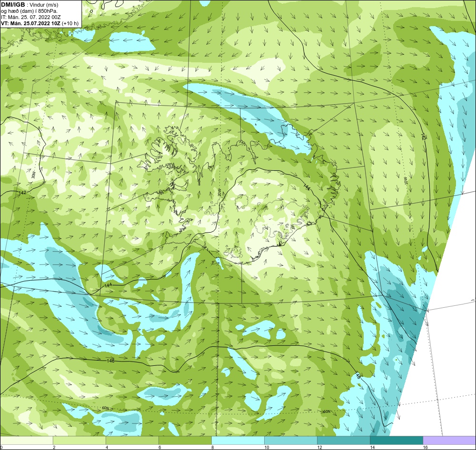Select the 'og hæð (dam) í 850hPa.' line
Image resolution: width=476 pixels, height=450 pixels.
(28, 11)
